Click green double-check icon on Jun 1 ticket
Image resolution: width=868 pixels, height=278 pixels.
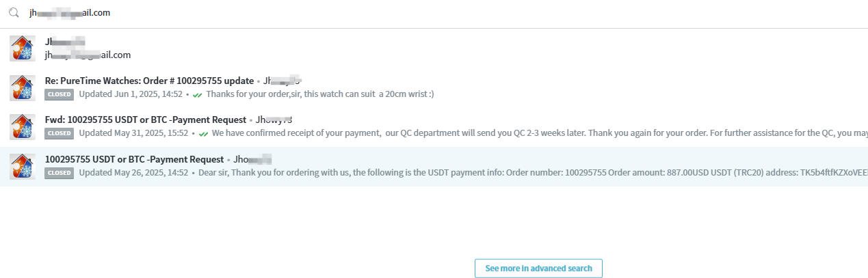[x=198, y=94]
